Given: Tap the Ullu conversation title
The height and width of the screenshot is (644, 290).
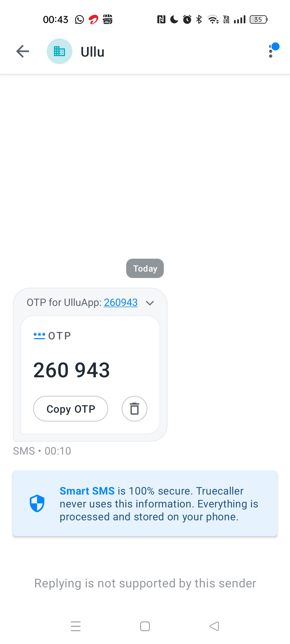Looking at the screenshot, I should [92, 52].
